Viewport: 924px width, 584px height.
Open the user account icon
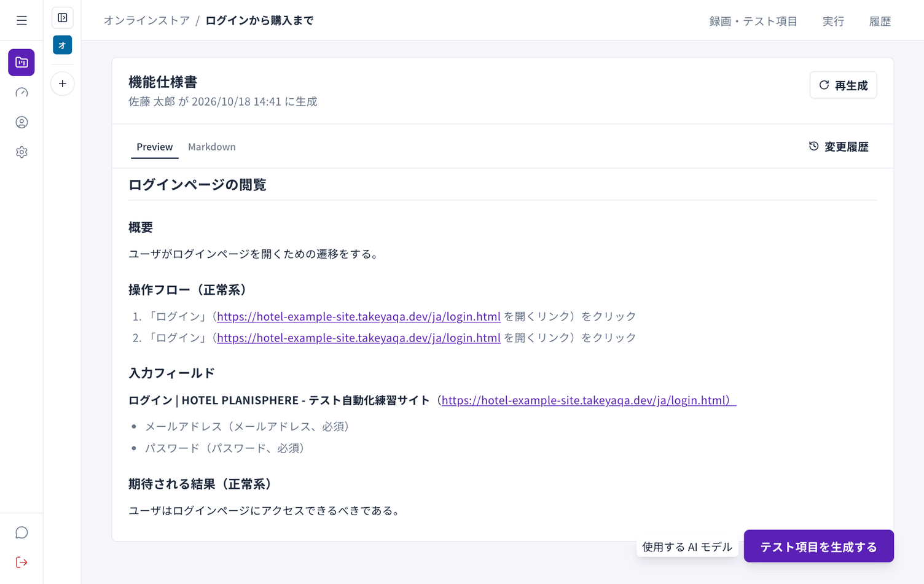[22, 122]
